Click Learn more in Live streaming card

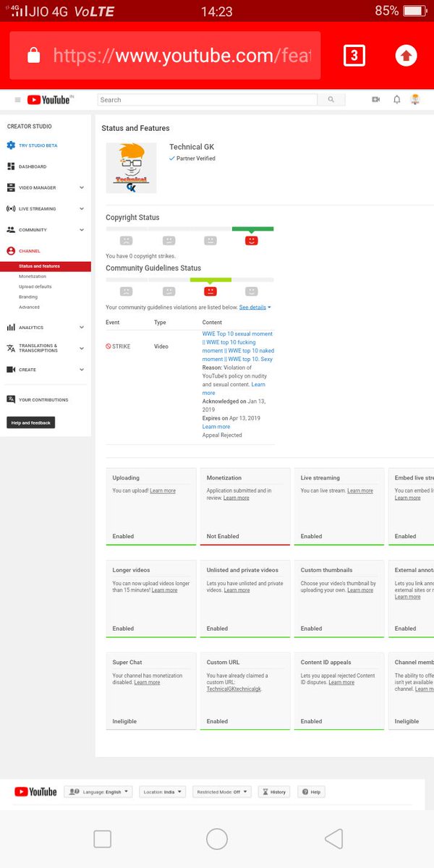point(360,490)
